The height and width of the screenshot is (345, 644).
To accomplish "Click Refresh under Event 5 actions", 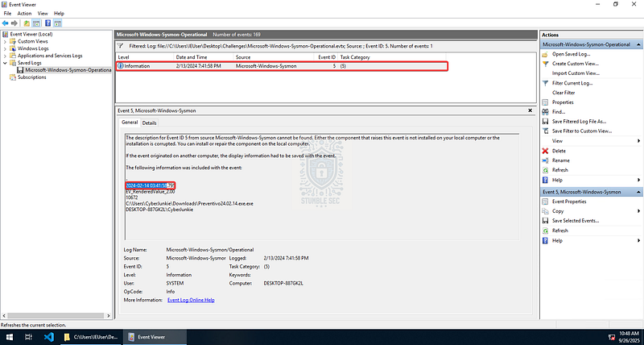I will click(x=559, y=231).
